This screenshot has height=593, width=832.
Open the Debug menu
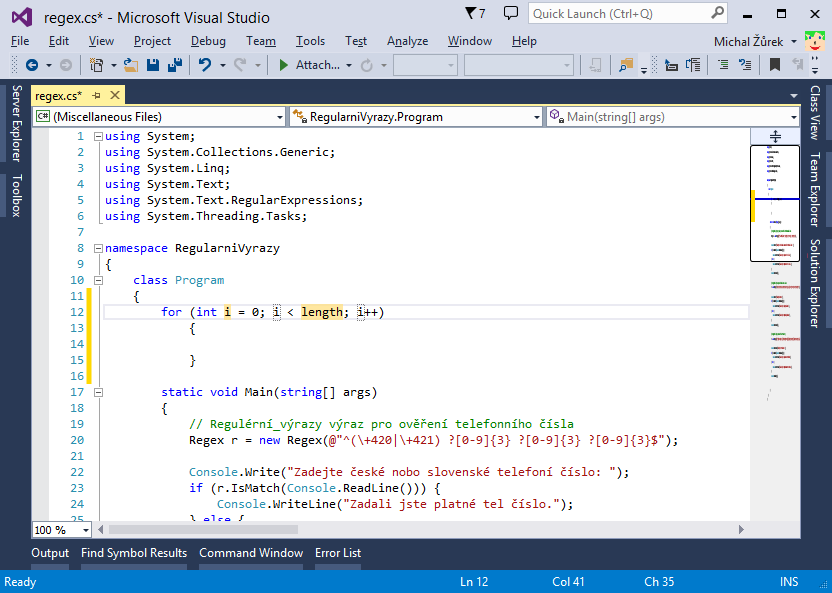point(207,41)
